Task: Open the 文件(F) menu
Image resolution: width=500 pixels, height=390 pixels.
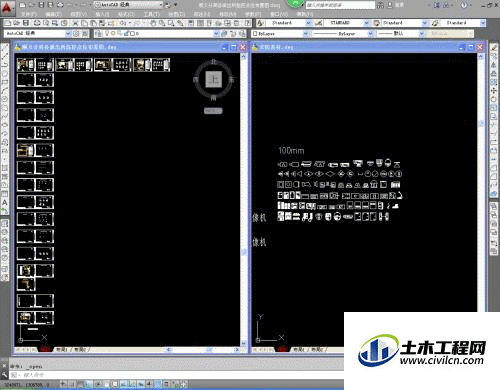Action: [29, 14]
